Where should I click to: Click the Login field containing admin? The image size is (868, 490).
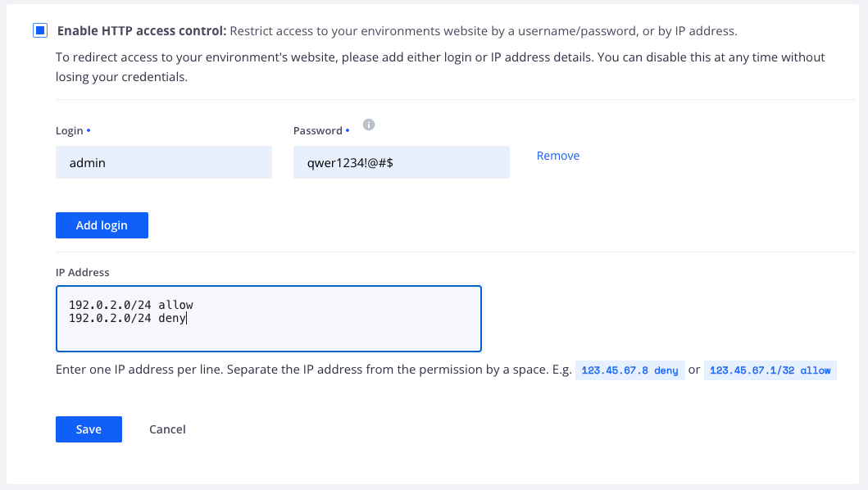click(x=163, y=161)
